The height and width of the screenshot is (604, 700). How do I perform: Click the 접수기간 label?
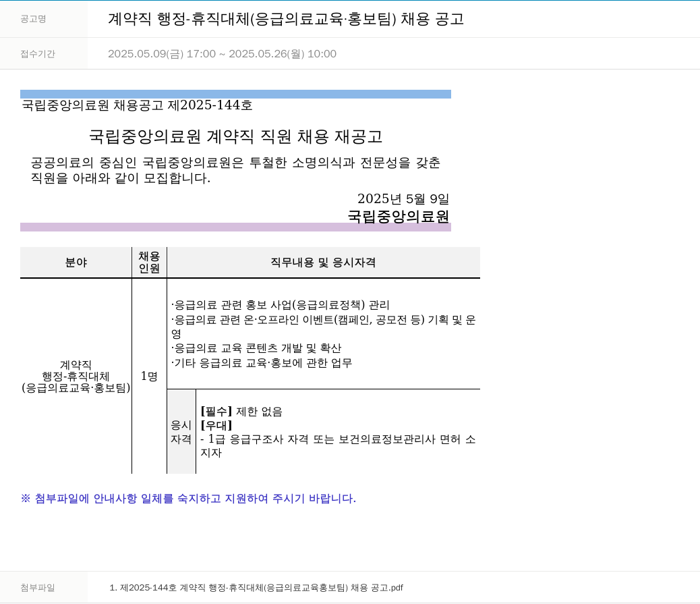coord(38,53)
